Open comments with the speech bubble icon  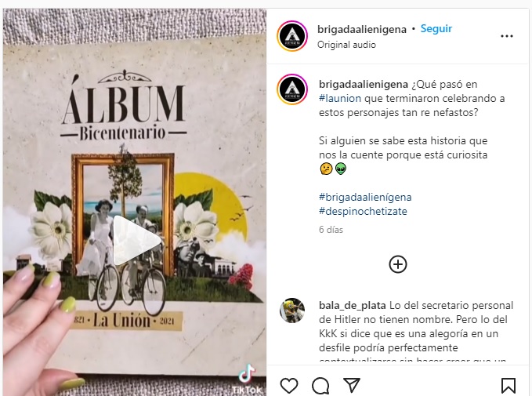click(x=320, y=386)
